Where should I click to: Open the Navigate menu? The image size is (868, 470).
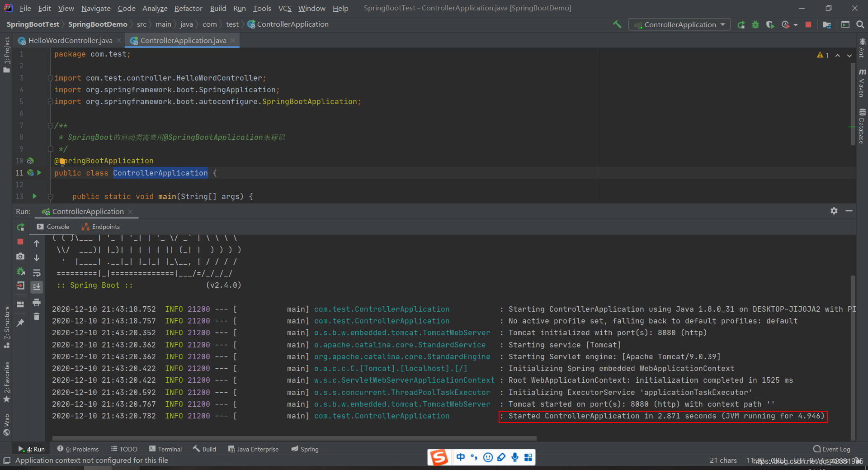(x=96, y=8)
